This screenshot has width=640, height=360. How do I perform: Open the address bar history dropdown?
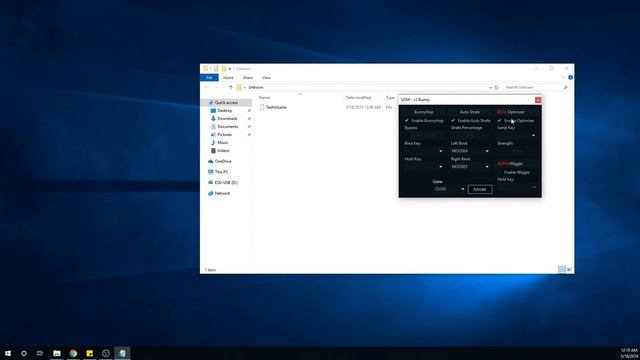pyautogui.click(x=490, y=87)
